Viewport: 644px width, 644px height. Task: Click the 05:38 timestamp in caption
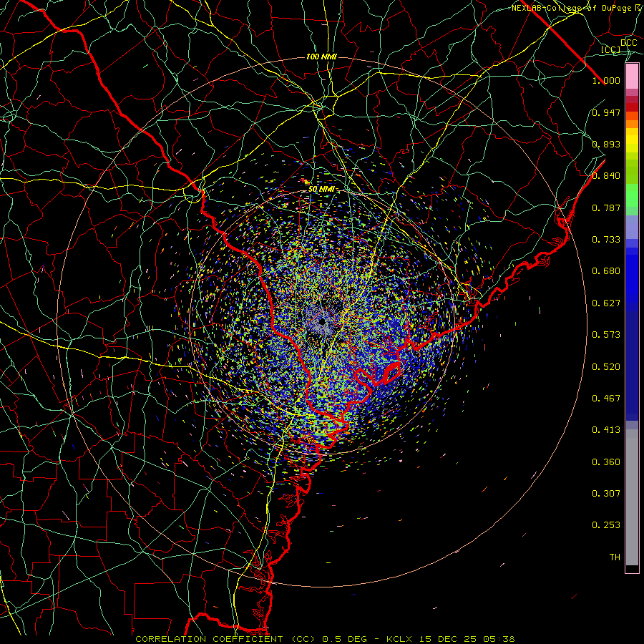498,639
